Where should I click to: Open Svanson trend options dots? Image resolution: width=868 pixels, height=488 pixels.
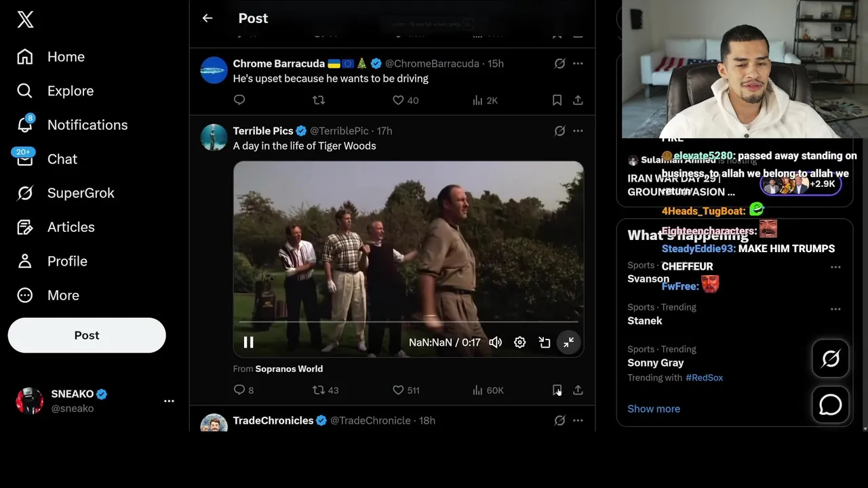coord(835,267)
